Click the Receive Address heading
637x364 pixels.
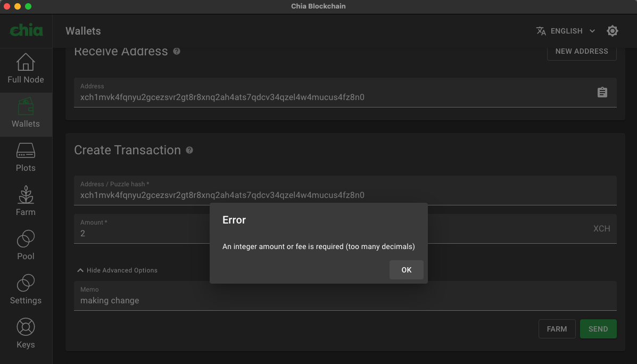(121, 51)
